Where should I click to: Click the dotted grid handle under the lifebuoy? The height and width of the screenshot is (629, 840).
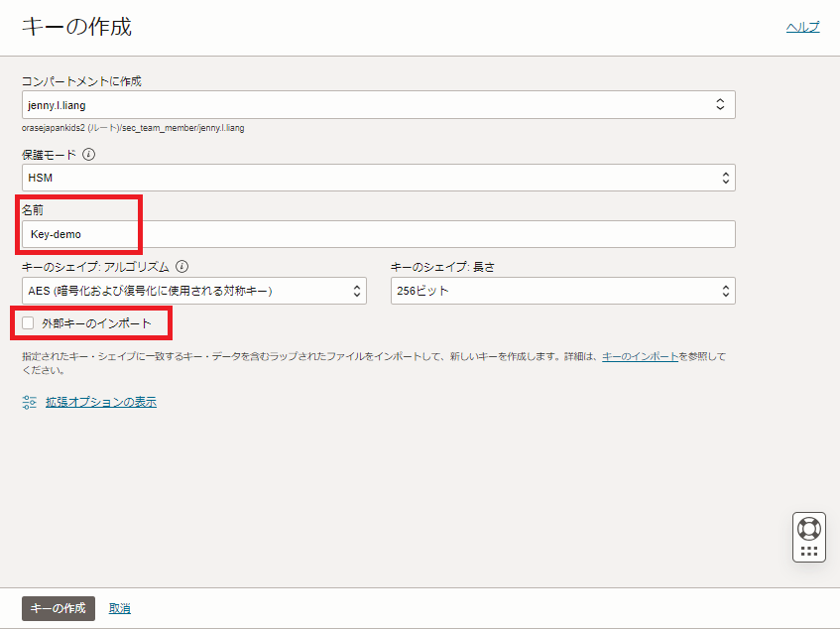[x=809, y=551]
